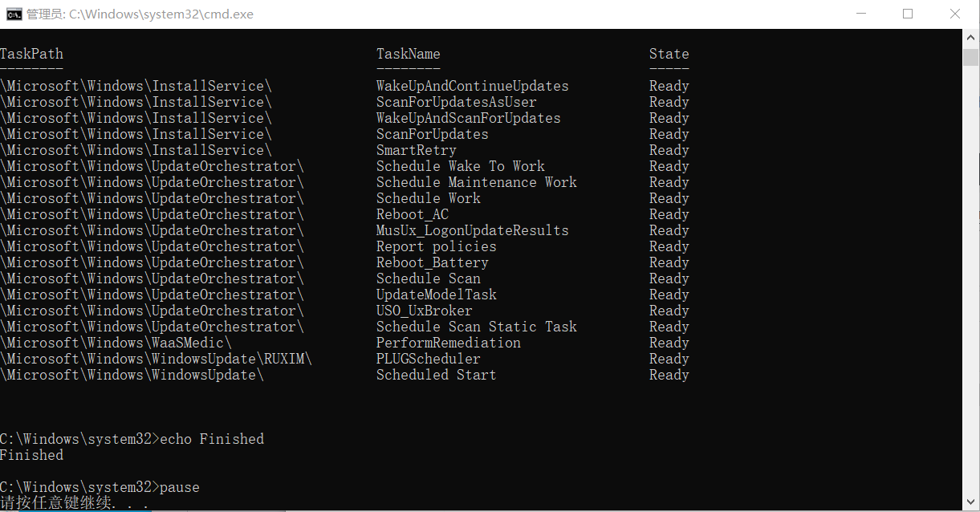Click the empty vertical scrollbar track

pos(970,281)
